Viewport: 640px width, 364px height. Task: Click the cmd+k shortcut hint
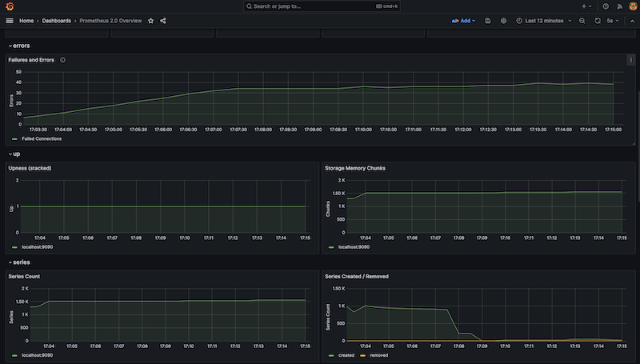(x=387, y=6)
